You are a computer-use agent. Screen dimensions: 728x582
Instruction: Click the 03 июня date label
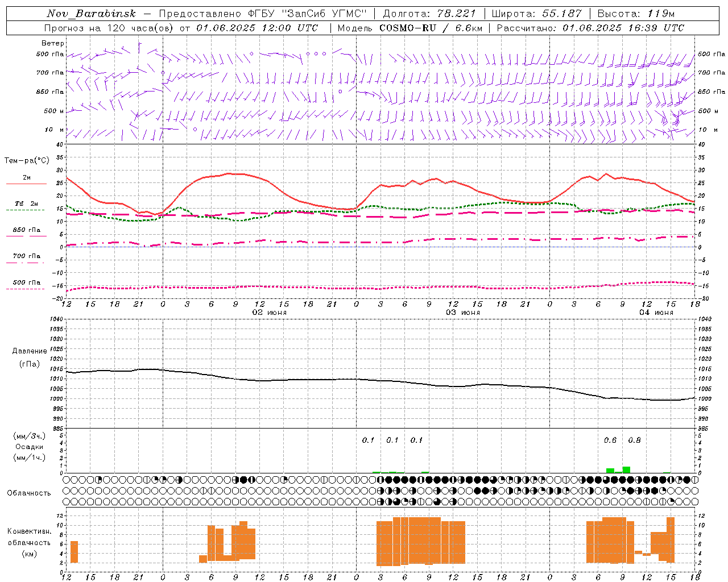click(462, 313)
